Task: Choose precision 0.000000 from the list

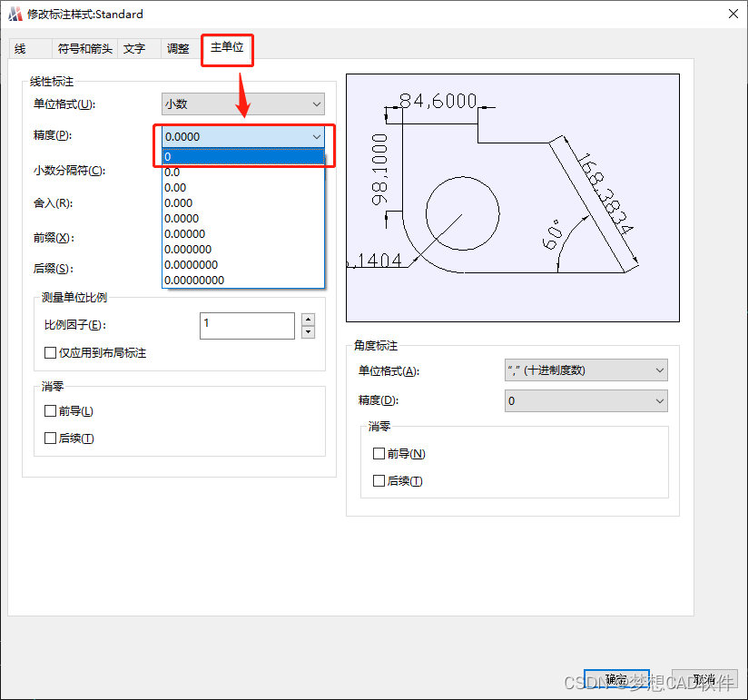Action: 242,250
